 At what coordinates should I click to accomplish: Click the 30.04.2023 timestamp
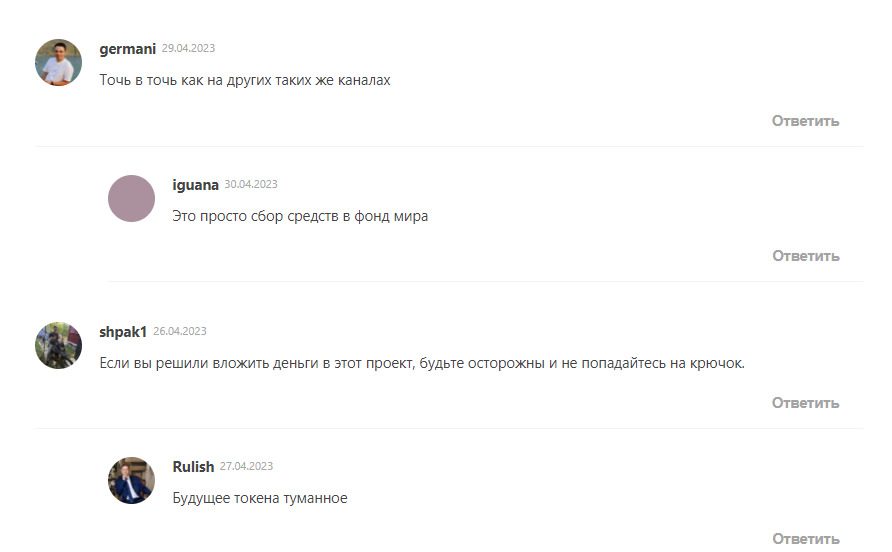[x=251, y=184]
